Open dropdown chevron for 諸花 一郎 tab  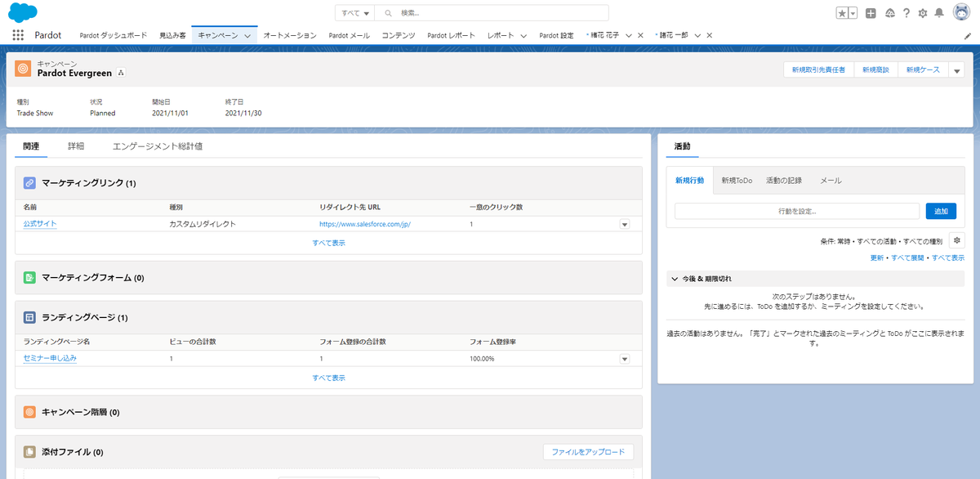point(697,36)
